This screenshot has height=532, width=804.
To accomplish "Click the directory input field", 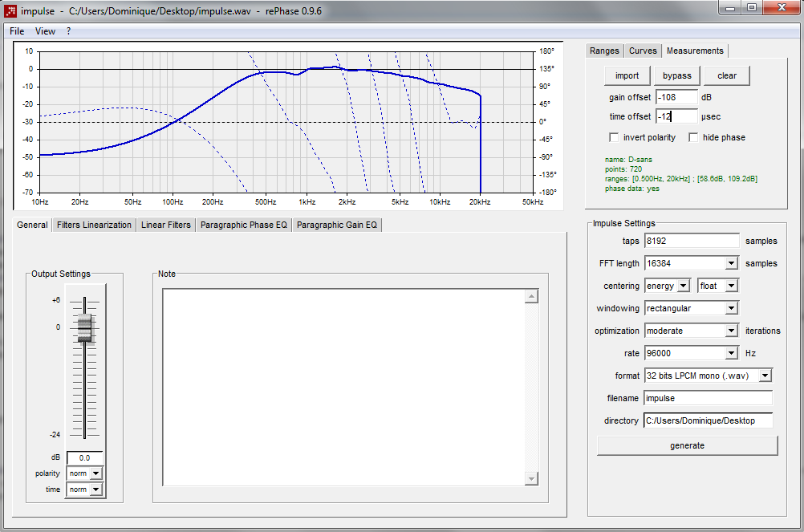I will (x=709, y=420).
